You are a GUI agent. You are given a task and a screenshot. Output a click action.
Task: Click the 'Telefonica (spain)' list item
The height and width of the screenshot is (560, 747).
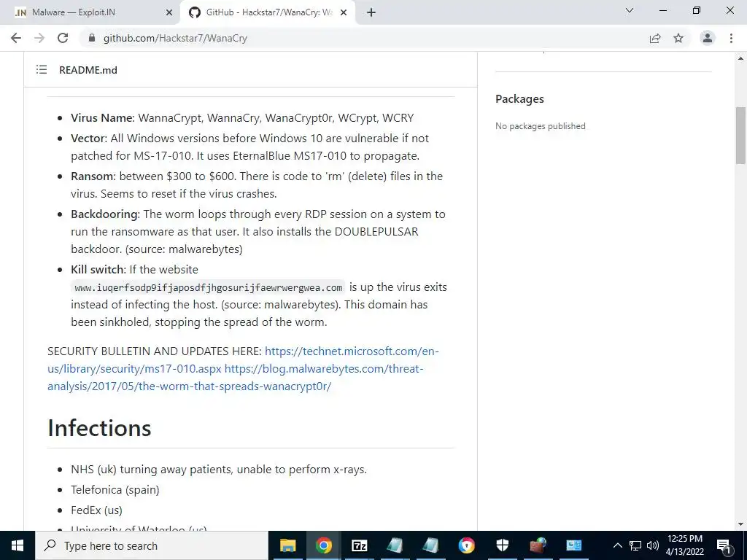pyautogui.click(x=115, y=490)
